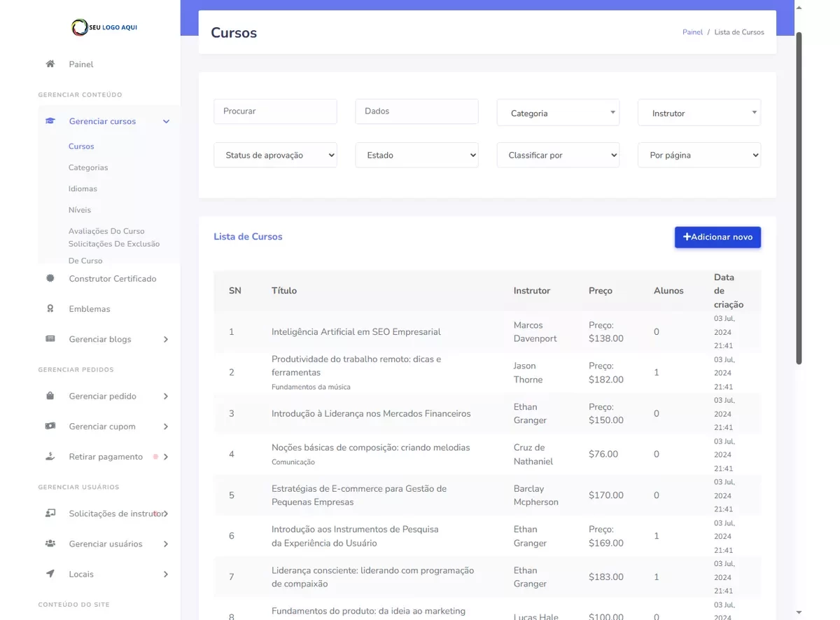The width and height of the screenshot is (840, 620).
Task: Open Idiomas from the sidebar submenu
Action: coord(83,188)
